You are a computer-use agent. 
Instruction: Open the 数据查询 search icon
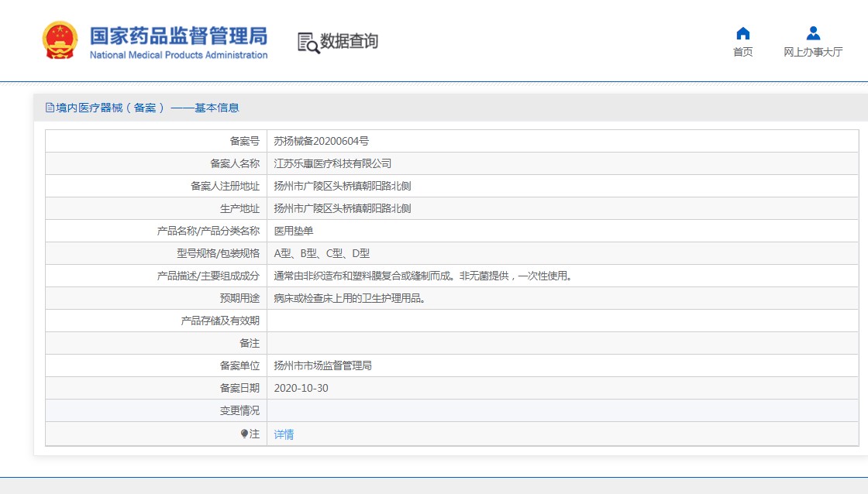[308, 43]
